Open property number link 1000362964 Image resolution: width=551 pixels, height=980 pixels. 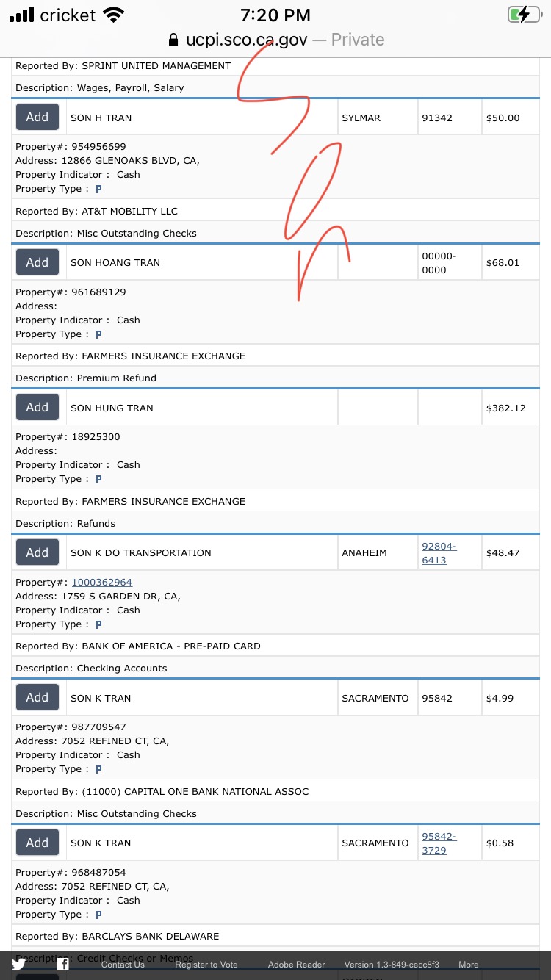101,583
